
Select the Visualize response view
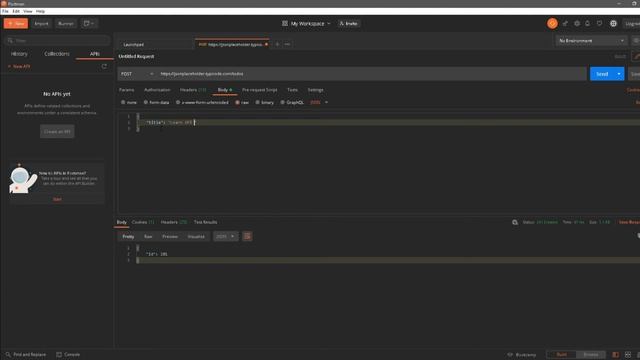click(196, 237)
